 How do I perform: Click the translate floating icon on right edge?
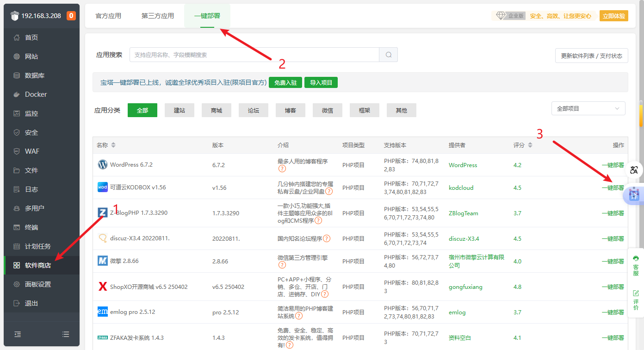pos(634,170)
